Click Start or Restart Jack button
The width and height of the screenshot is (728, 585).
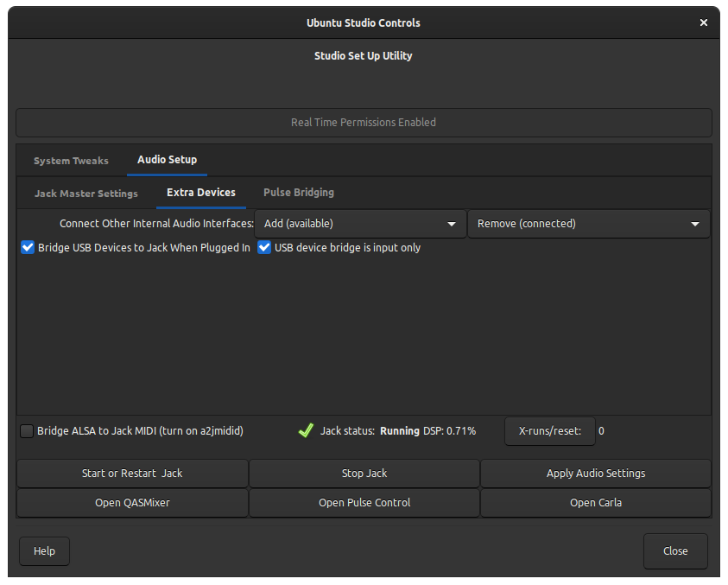(x=132, y=473)
